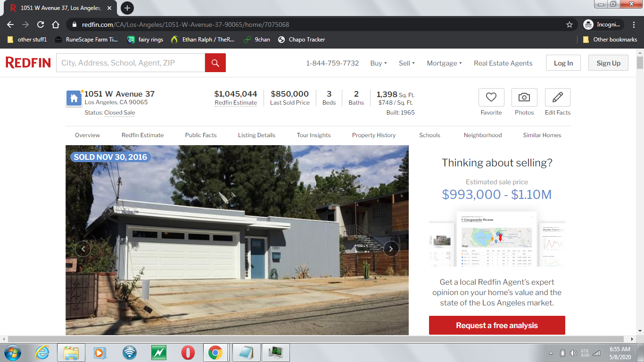Click the browser back arrow
Image resolution: width=644 pixels, height=362 pixels.
(10, 25)
